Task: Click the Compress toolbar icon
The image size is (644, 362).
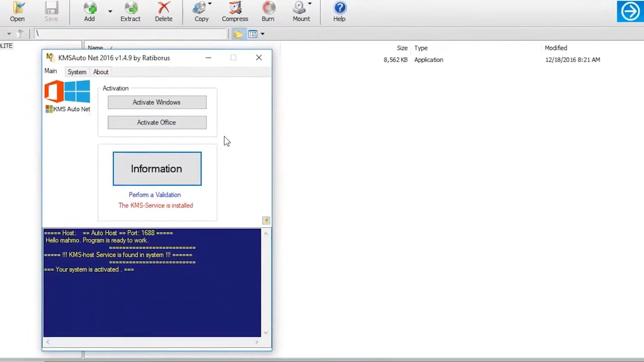Action: tap(235, 12)
